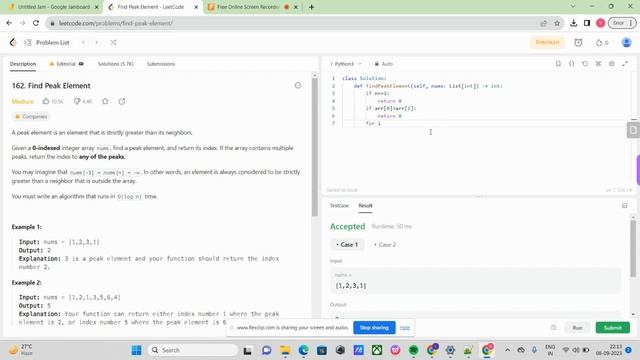Click the editor bookmark icon
Viewport: 640px width, 360px height.
(x=558, y=64)
